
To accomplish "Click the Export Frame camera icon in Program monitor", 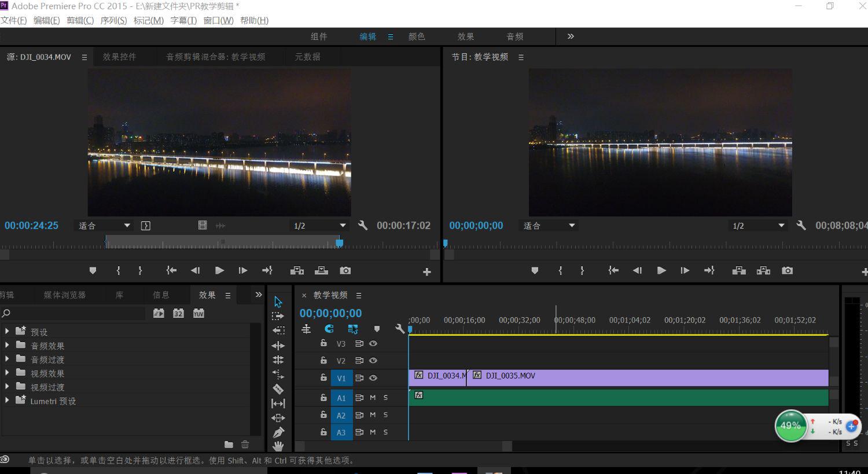I will coord(787,270).
